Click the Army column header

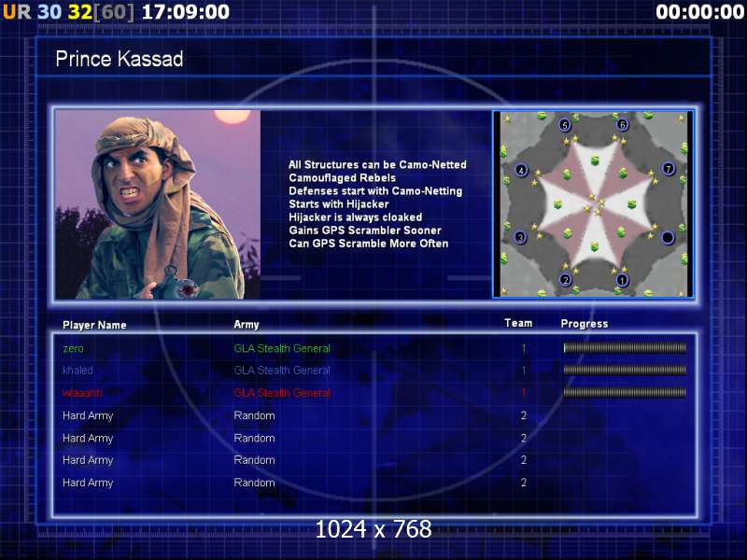click(x=247, y=325)
